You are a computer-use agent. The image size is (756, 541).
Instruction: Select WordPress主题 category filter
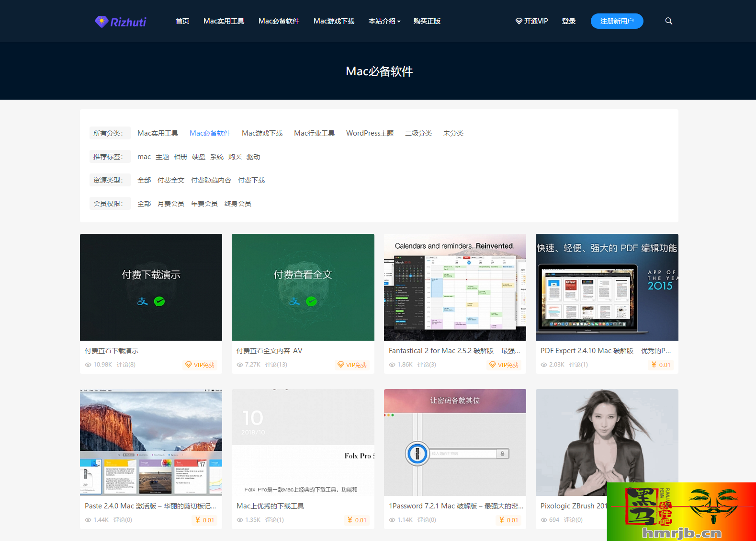click(x=370, y=133)
